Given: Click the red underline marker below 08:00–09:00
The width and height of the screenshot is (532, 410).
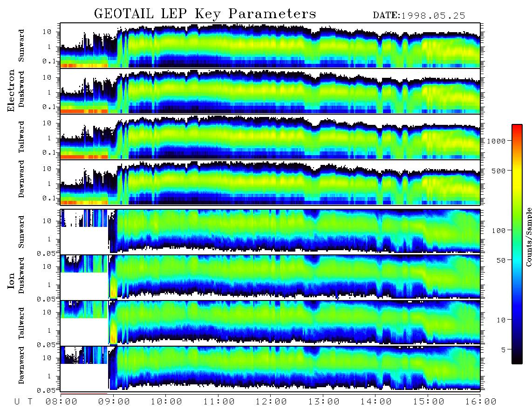Looking at the screenshot, I should 84,394.
